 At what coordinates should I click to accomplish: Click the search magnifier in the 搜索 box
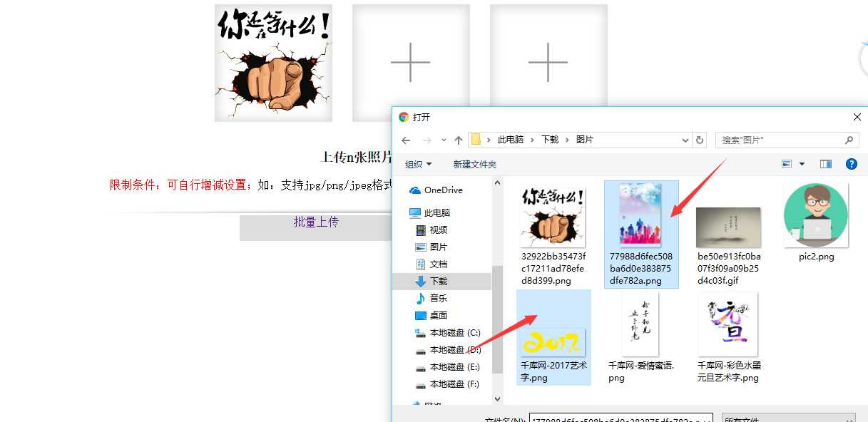tap(848, 140)
